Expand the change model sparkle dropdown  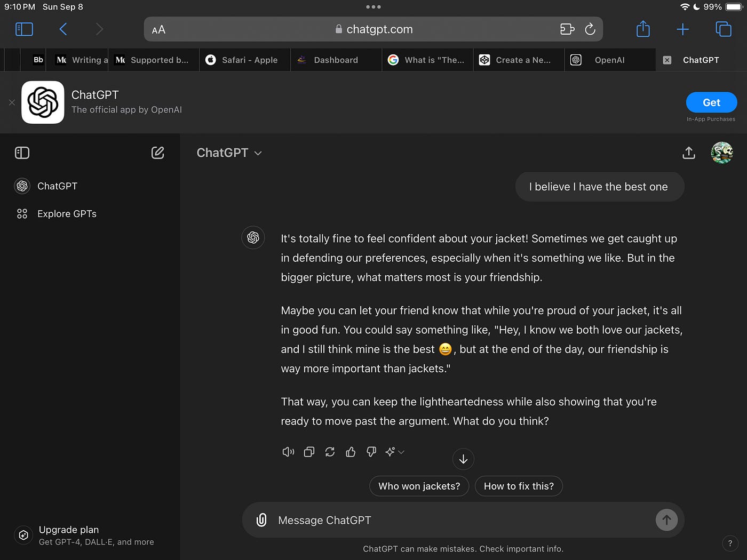[x=395, y=452]
